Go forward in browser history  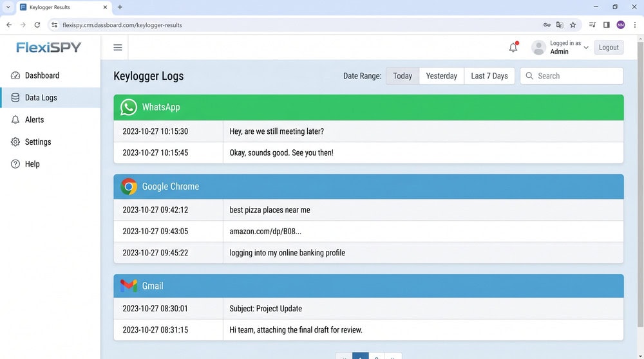[23, 25]
